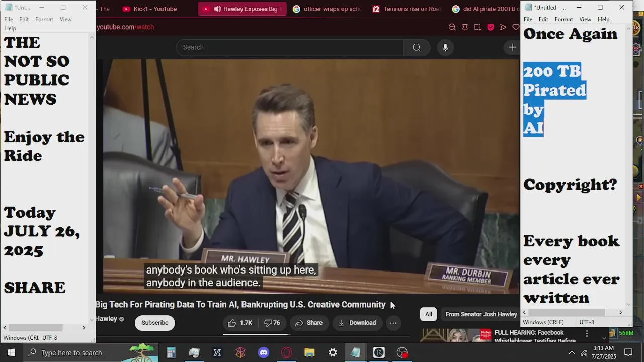Click the pin icon in browser address bar
The height and width of the screenshot is (362, 644).
(465, 27)
